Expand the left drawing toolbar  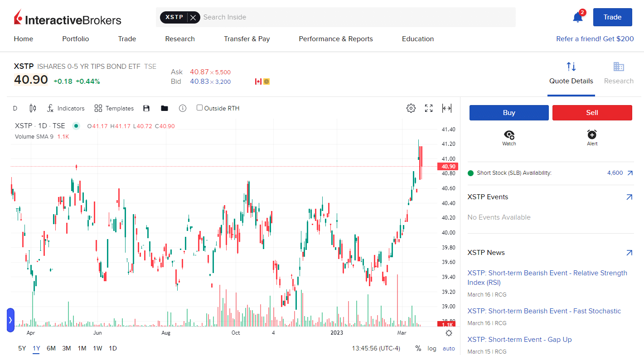[x=10, y=320]
